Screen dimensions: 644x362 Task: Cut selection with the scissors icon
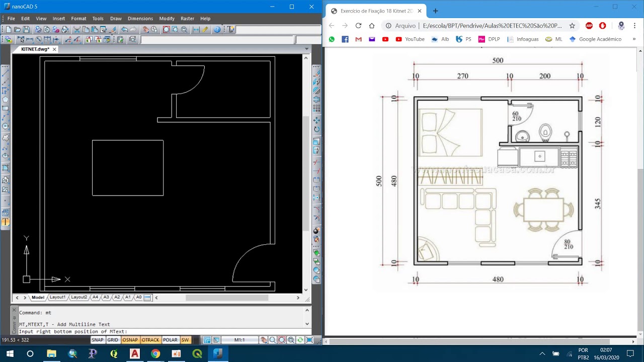pos(77,30)
